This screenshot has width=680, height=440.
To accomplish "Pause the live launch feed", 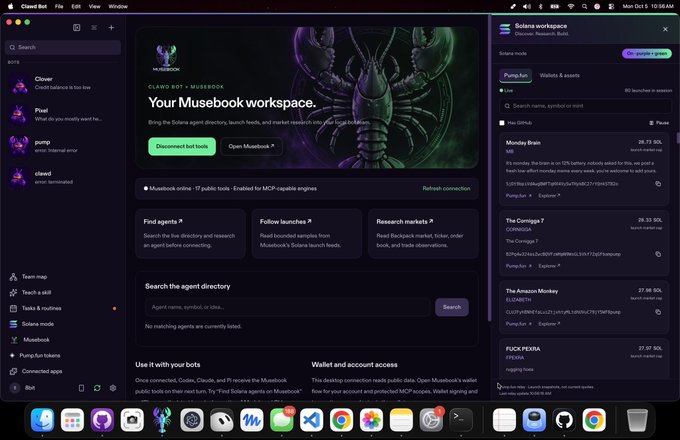I will coord(659,123).
